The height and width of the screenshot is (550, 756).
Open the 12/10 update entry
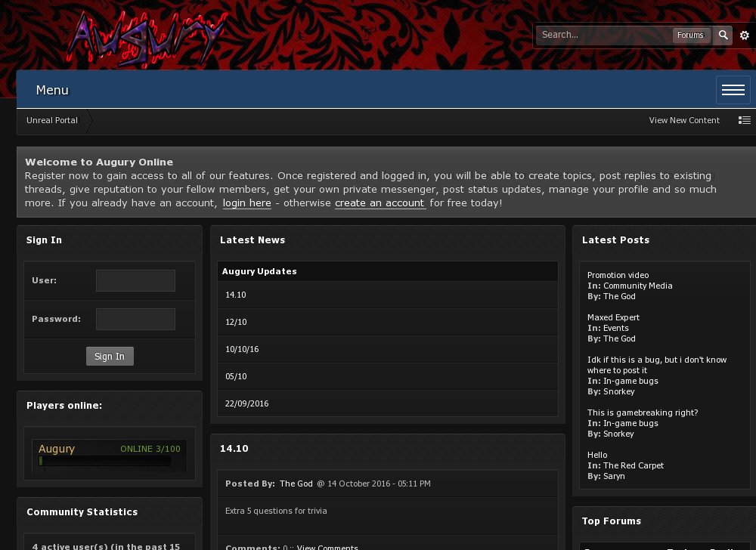[x=236, y=322]
